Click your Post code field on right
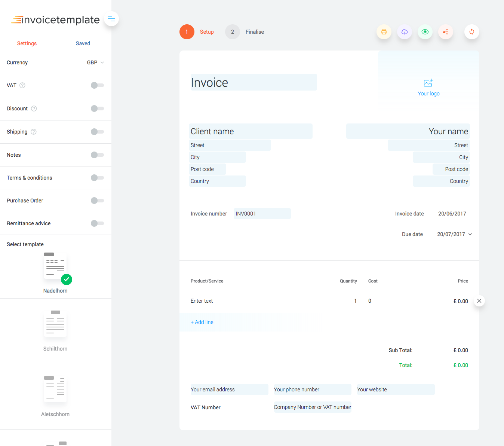The width and height of the screenshot is (504, 446). (451, 169)
